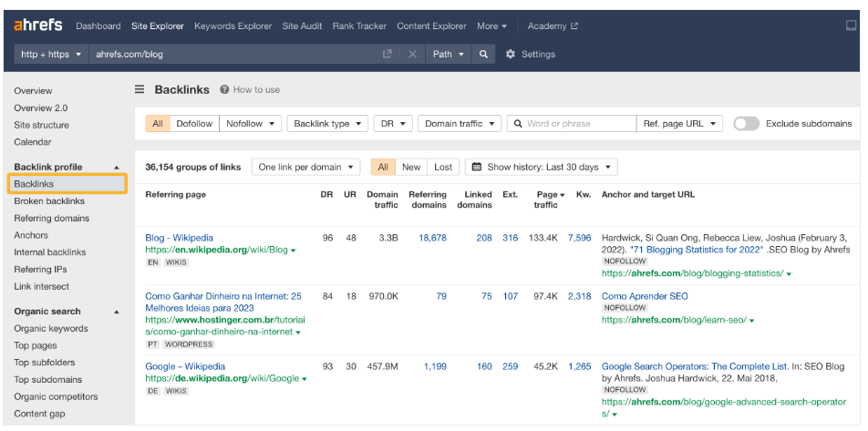Open Calendar in the sidebar
Screen dimensions: 868x431
33,142
